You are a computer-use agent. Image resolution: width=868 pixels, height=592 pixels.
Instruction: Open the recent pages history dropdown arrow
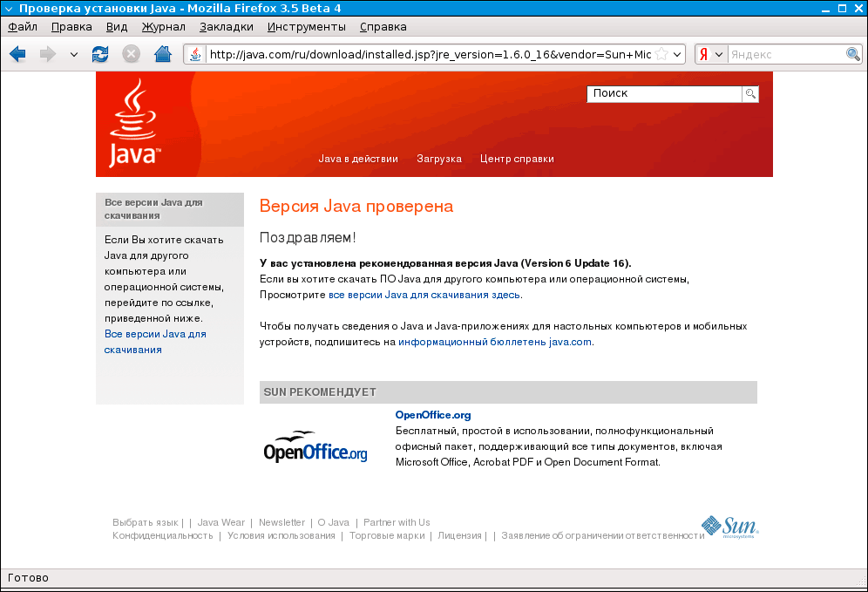[73, 55]
